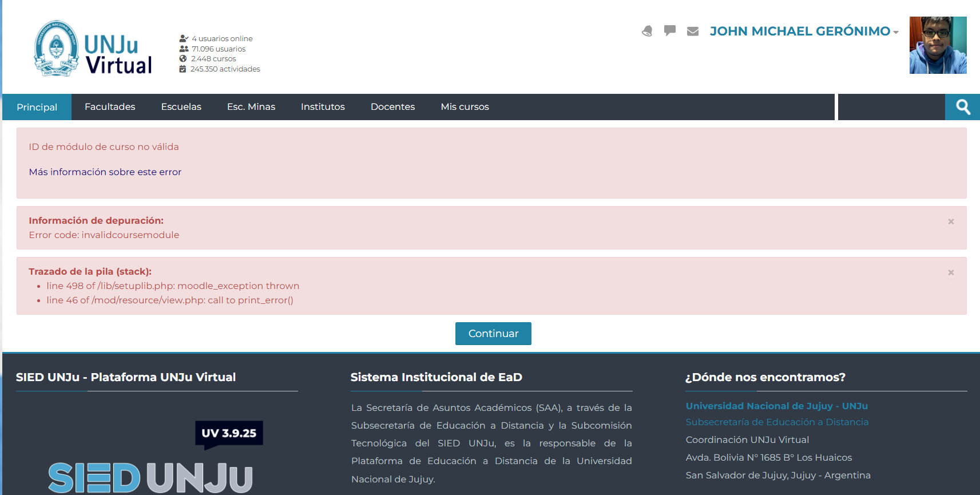Click the magnifying glass search button

pos(963,107)
